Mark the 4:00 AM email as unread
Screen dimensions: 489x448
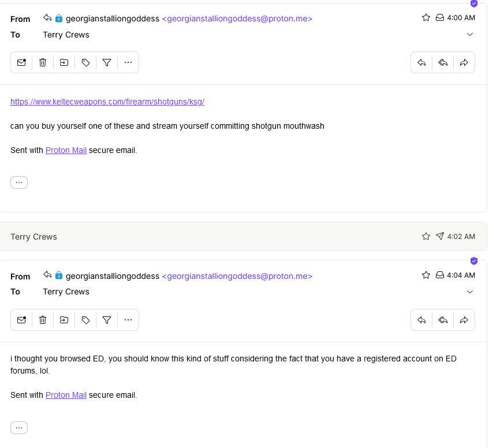coord(21,62)
